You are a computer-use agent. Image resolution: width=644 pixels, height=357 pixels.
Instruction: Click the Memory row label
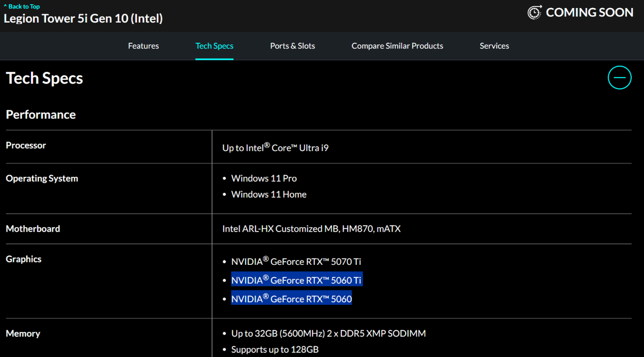[x=23, y=333]
